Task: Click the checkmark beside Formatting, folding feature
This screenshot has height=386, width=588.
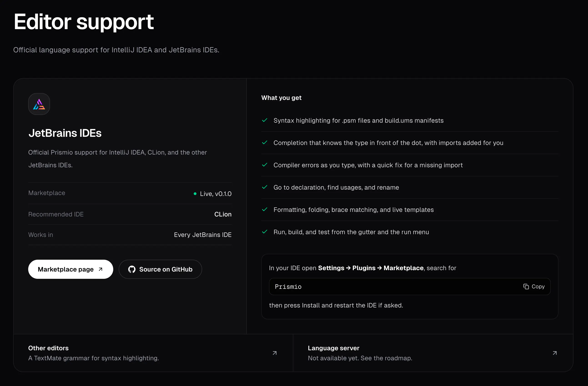Action: click(x=265, y=210)
